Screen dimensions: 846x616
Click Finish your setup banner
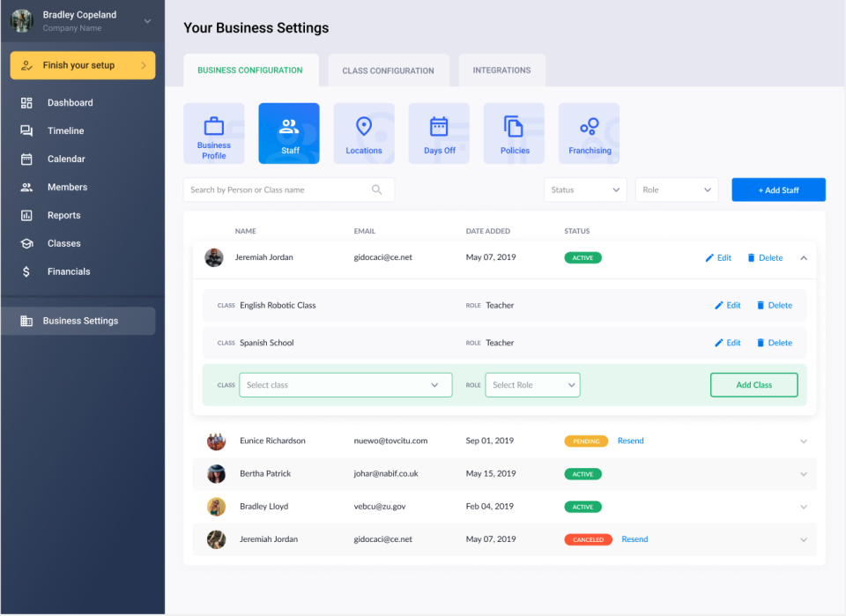[x=82, y=65]
